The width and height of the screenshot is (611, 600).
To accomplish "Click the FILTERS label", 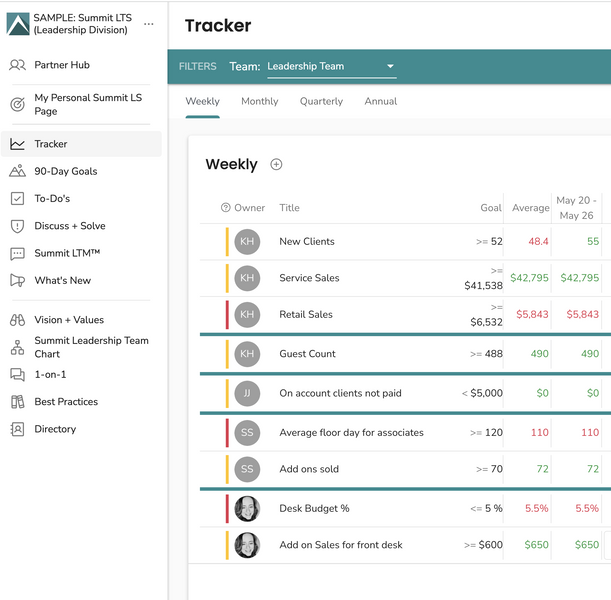I will [198, 67].
